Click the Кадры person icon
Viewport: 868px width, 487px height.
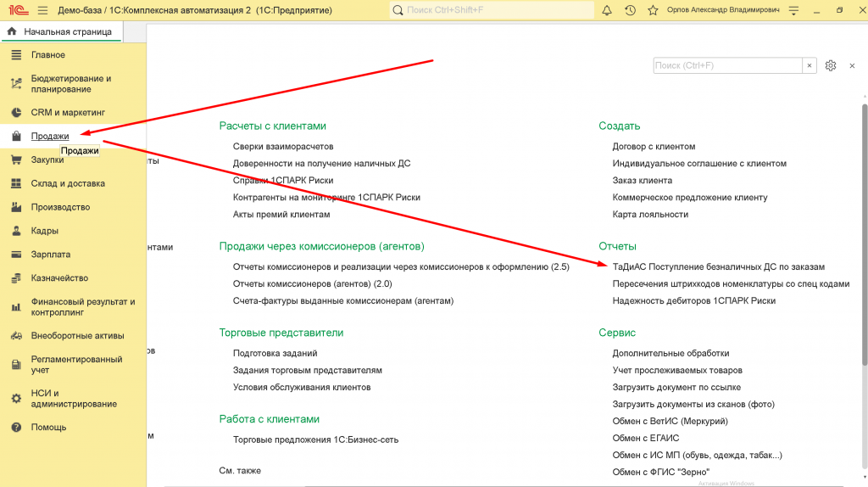tap(16, 231)
